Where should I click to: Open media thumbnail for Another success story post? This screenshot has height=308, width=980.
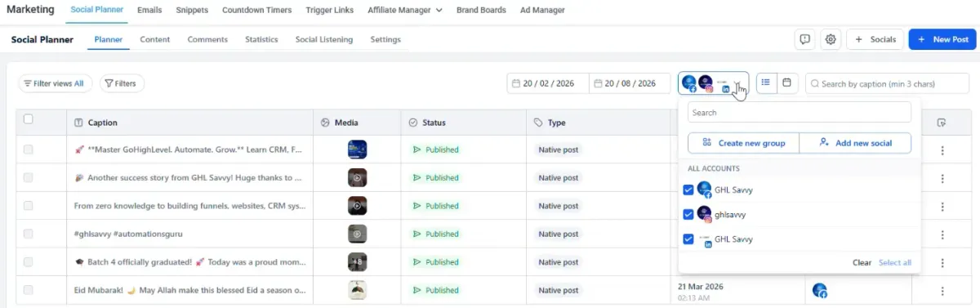[357, 177]
